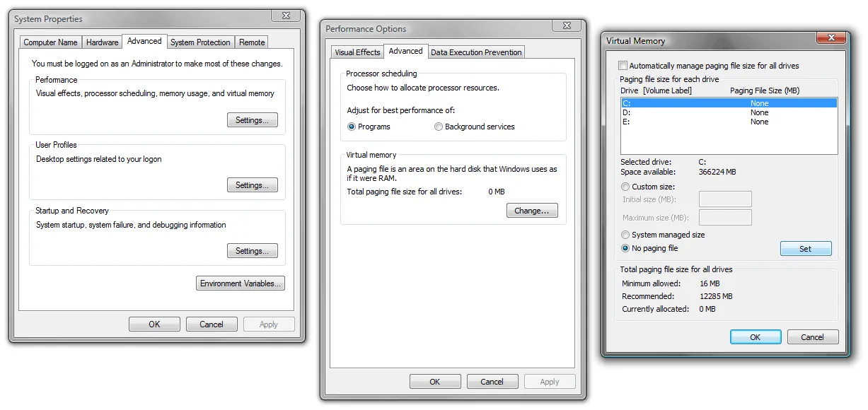The height and width of the screenshot is (410, 868).
Task: Click the Maximum size input field
Action: (x=725, y=217)
